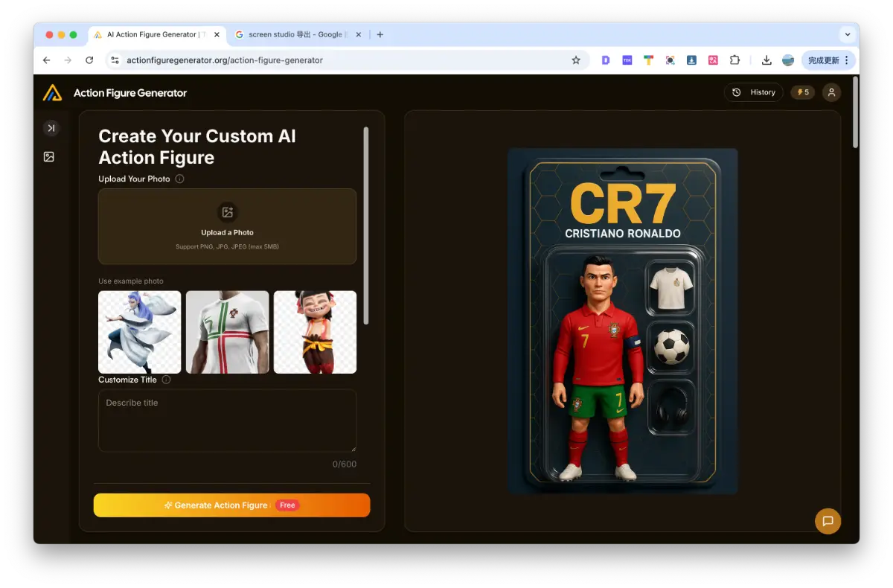Select the white jersey example photo
893x588 pixels.
[227, 332]
